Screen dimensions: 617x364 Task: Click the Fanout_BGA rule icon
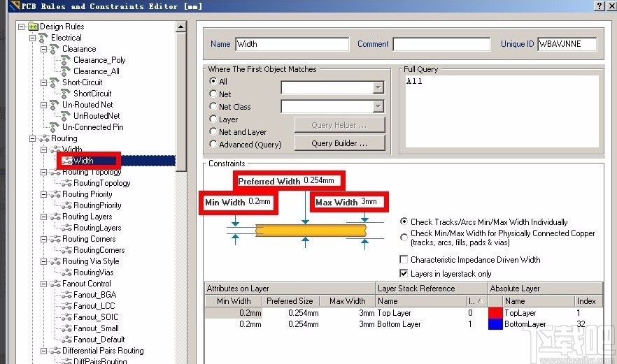pos(66,296)
